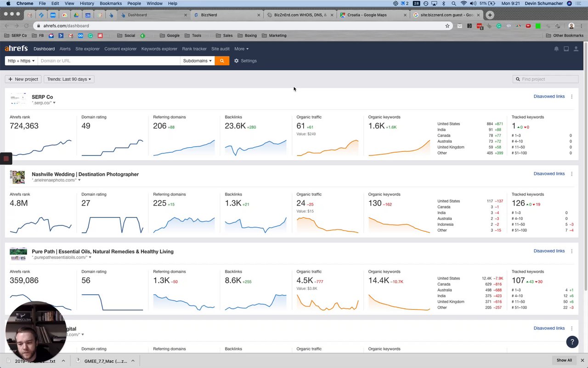Click SERP Co Referring domains value 206

coord(159,126)
